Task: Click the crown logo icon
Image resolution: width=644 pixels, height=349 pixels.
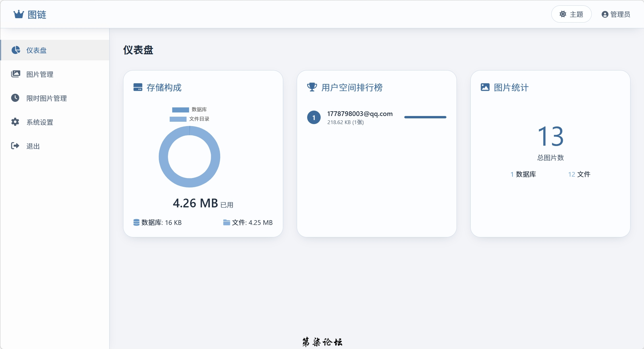Action: click(19, 14)
